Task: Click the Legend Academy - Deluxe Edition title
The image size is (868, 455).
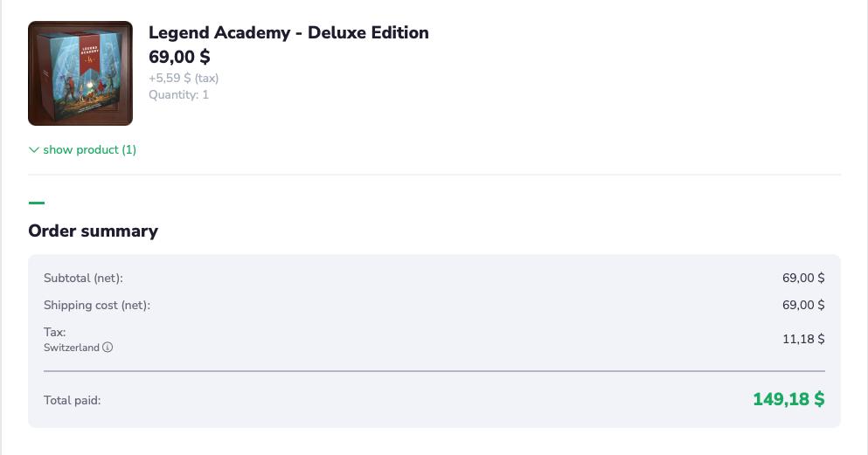Action: [x=288, y=32]
